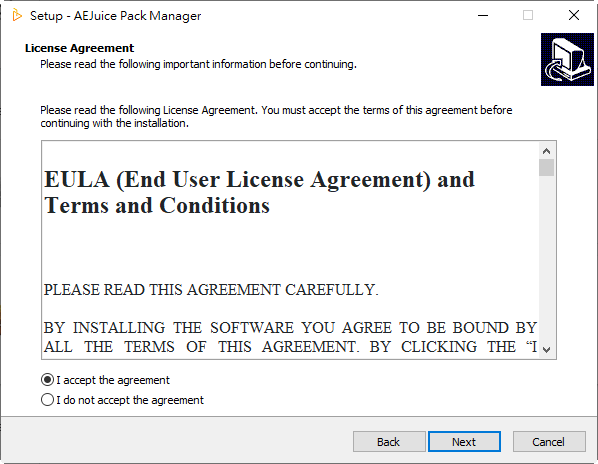Select "I do not accept the agreement"
The width and height of the screenshot is (598, 464).
click(122, 400)
